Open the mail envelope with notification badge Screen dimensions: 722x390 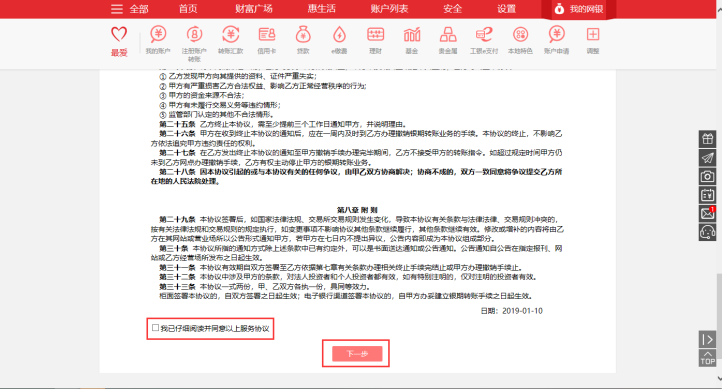[x=707, y=213]
